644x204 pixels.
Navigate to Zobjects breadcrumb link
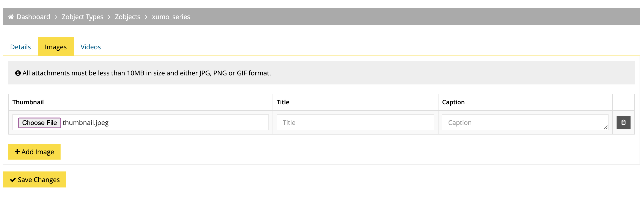(x=128, y=17)
